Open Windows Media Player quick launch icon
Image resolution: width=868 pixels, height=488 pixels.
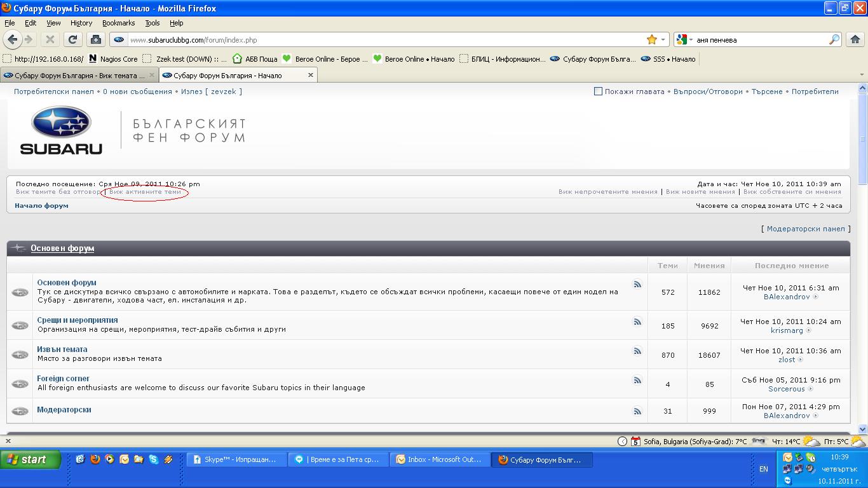coord(109,459)
